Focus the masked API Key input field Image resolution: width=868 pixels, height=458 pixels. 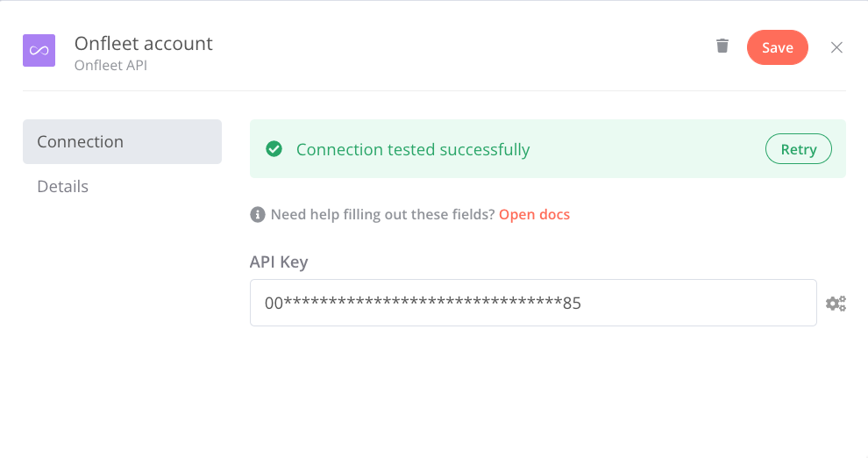tap(533, 303)
